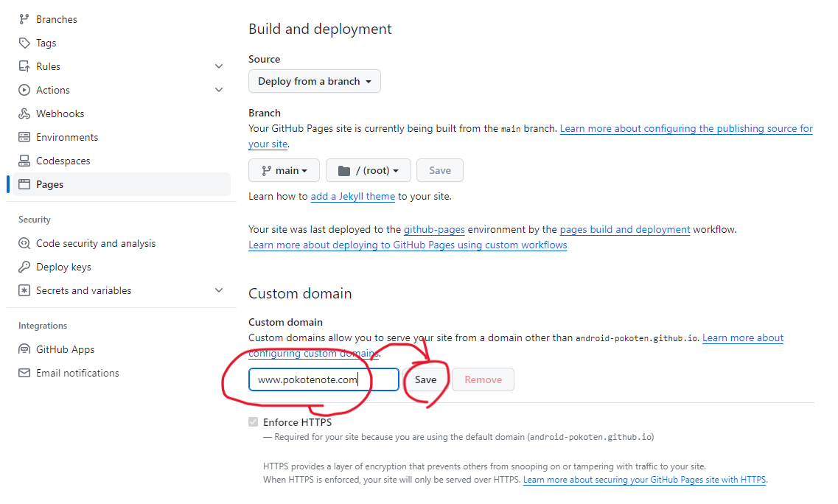Image resolution: width=838 pixels, height=504 pixels.
Task: Expand the Secrets and variables section
Action: click(x=219, y=290)
